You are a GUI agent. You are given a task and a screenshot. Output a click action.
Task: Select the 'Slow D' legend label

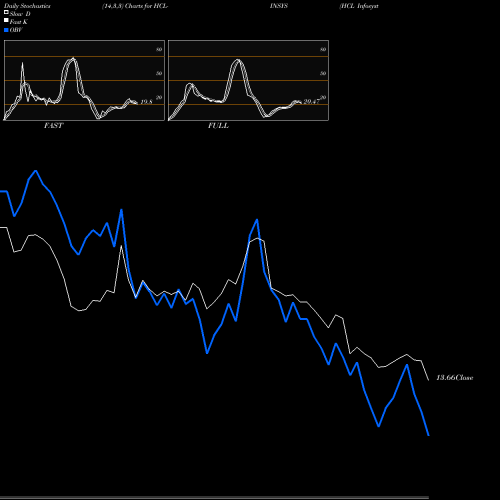(20, 14)
